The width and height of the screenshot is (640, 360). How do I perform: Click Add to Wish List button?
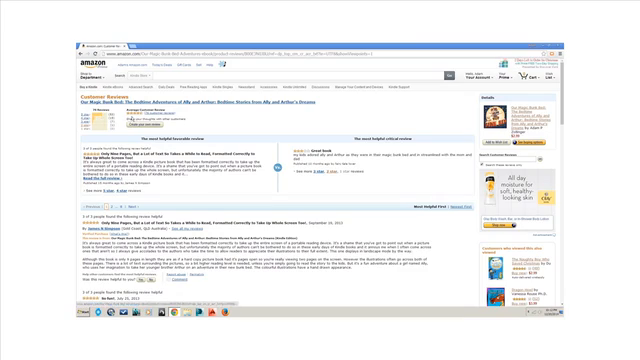coord(496,142)
